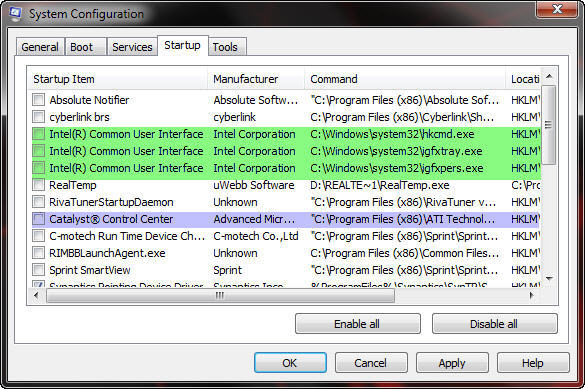Click the Location column header
This screenshot has height=389, width=585.
(523, 79)
